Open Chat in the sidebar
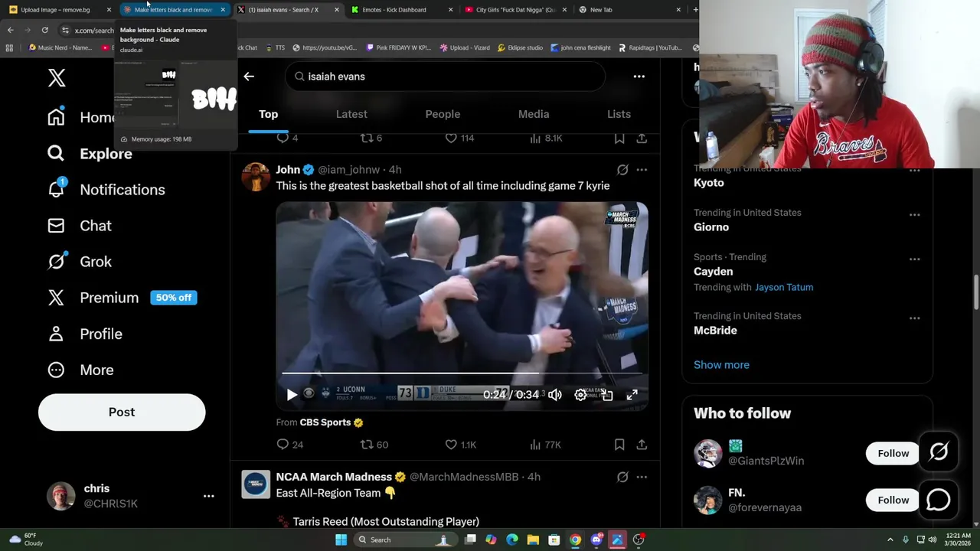Viewport: 980px width, 551px height. pos(79,226)
